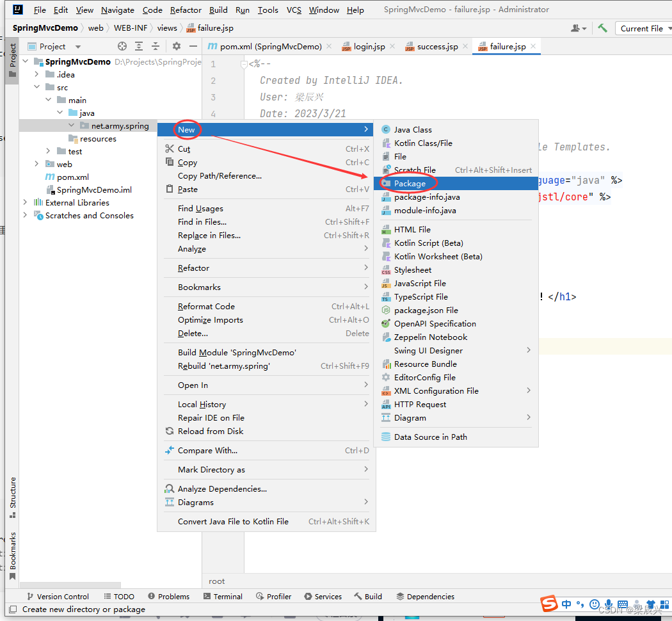672x621 pixels.
Task: Open the Dependencies tool window button
Action: [425, 596]
